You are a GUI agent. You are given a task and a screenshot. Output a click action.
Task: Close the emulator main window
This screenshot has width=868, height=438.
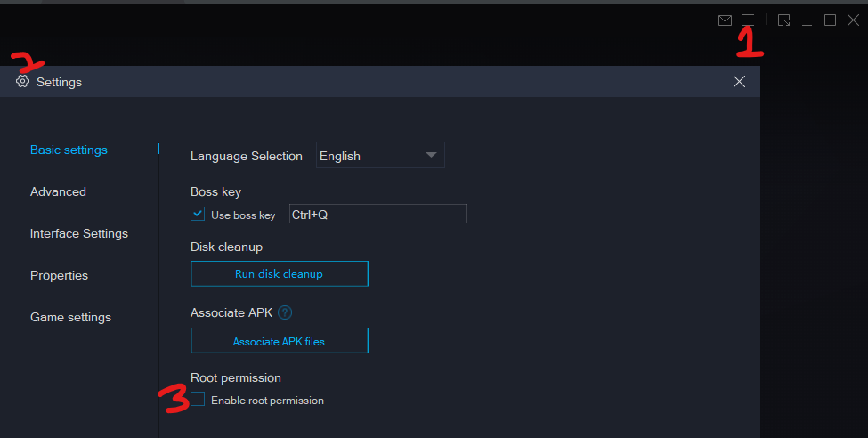tap(853, 20)
